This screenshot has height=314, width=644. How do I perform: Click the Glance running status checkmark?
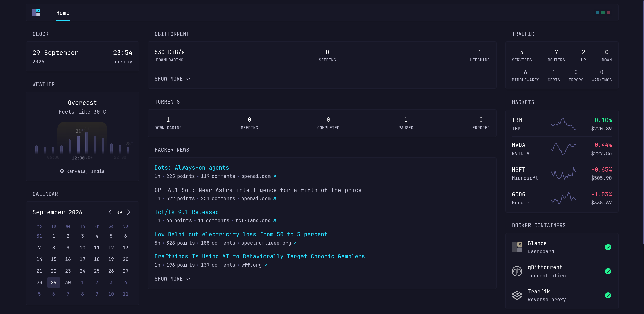[x=608, y=247]
